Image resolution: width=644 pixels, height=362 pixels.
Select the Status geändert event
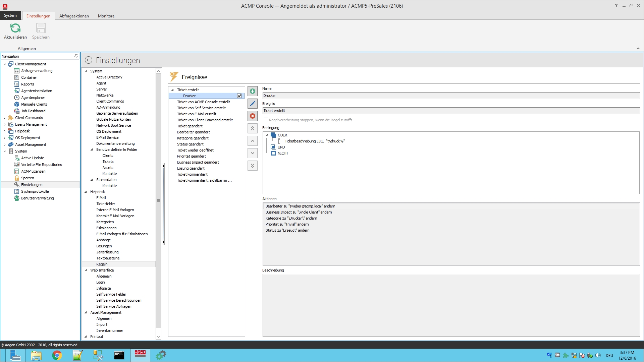190,144
